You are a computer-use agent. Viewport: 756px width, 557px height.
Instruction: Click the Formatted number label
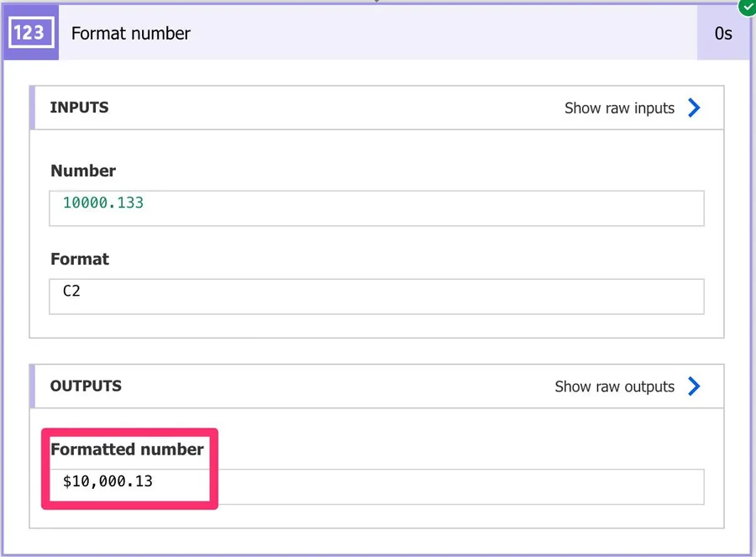[x=127, y=449]
